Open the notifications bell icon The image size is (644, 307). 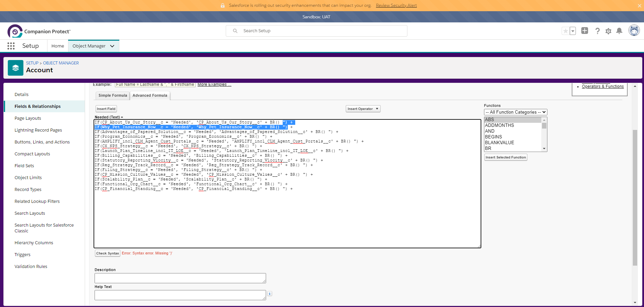(x=619, y=31)
